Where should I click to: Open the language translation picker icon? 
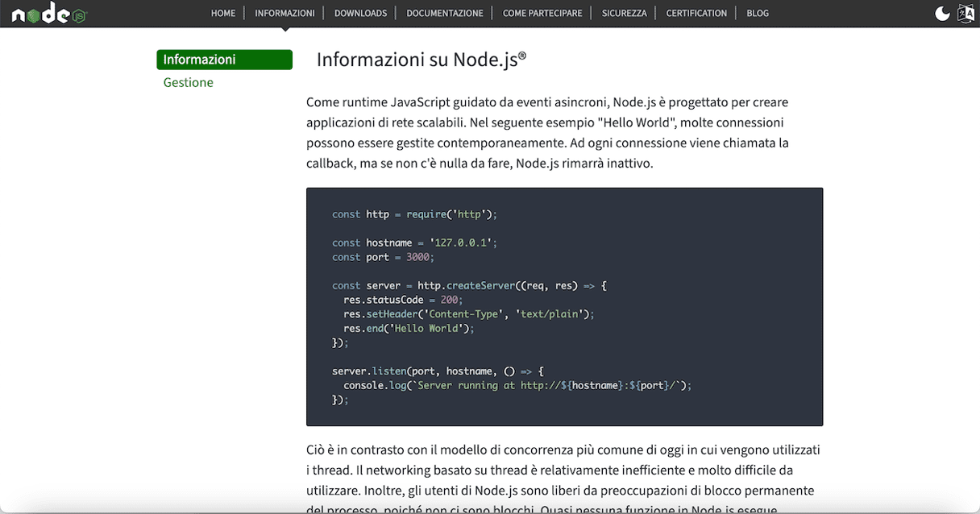pyautogui.click(x=965, y=13)
